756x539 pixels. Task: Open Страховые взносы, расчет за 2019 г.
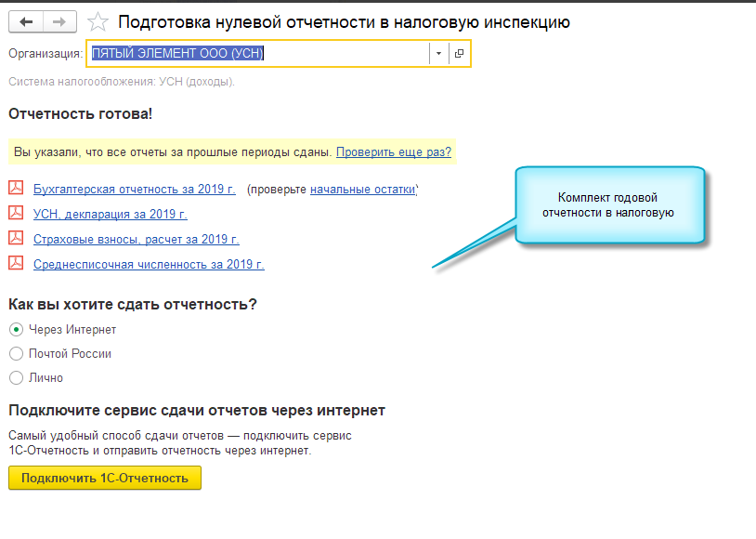(x=137, y=240)
